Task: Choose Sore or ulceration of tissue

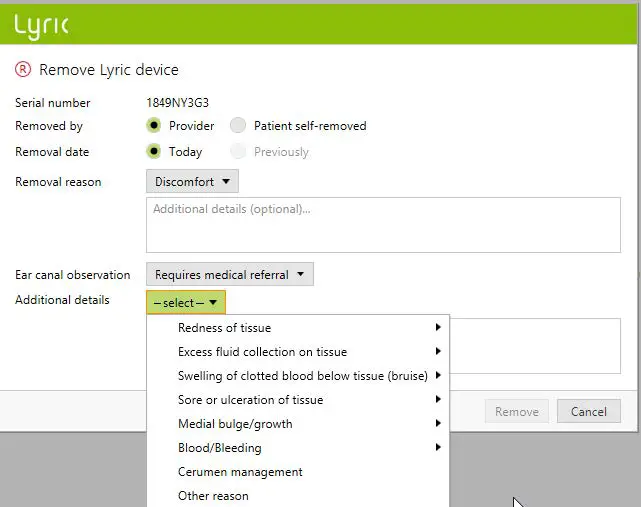Action: (x=298, y=399)
